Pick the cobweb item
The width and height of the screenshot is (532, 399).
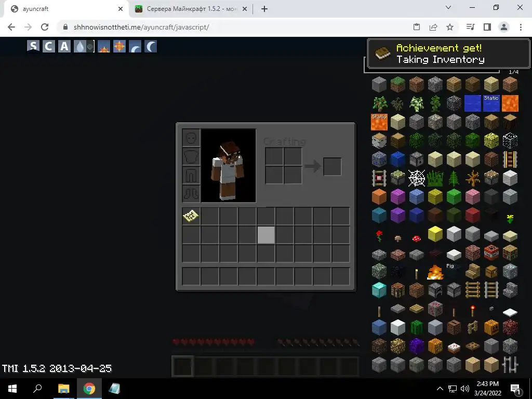[x=416, y=178]
